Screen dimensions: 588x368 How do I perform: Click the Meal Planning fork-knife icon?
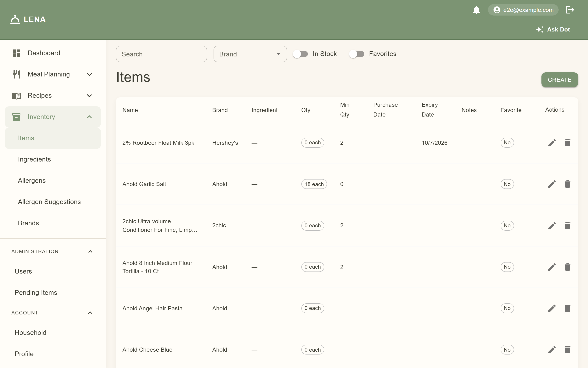tap(16, 74)
